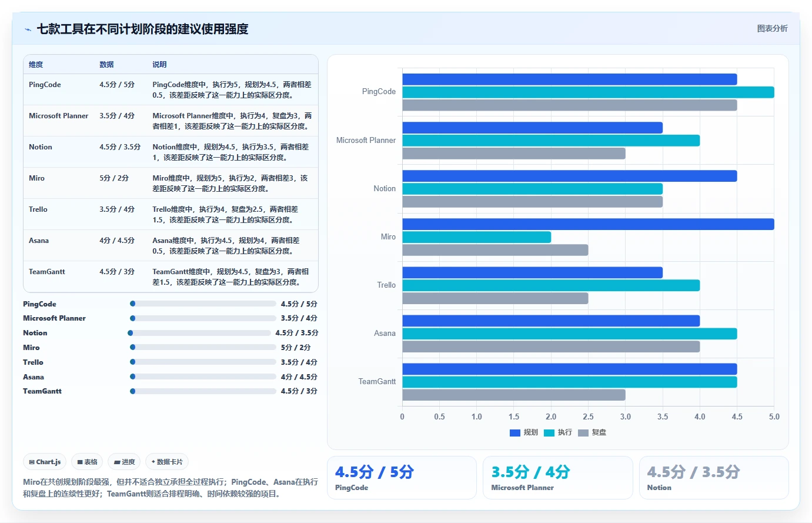The image size is (812, 523).
Task: Click Microsoft Planner 复盘 bar in chart
Action: tap(513, 154)
